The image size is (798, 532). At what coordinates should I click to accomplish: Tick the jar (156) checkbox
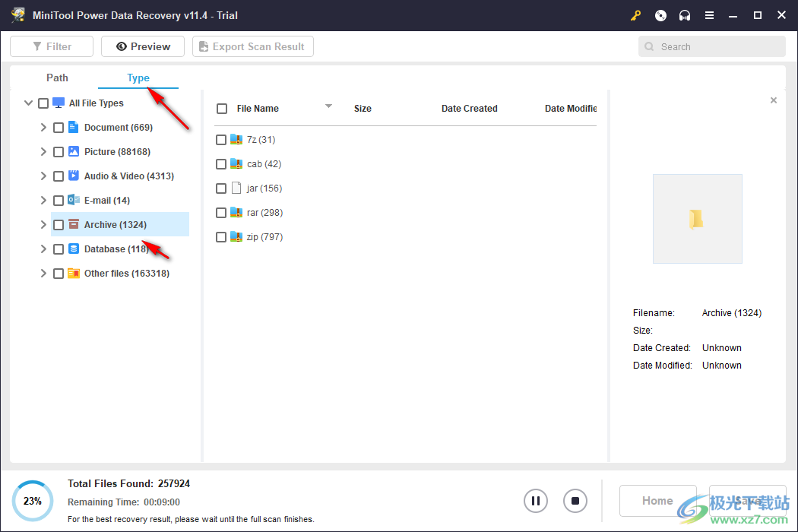click(x=221, y=188)
